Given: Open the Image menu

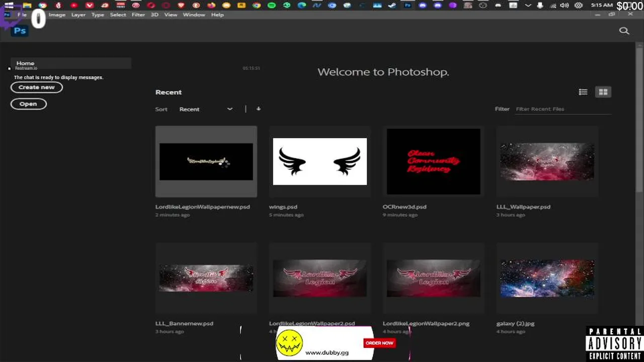Looking at the screenshot, I should click(x=57, y=15).
